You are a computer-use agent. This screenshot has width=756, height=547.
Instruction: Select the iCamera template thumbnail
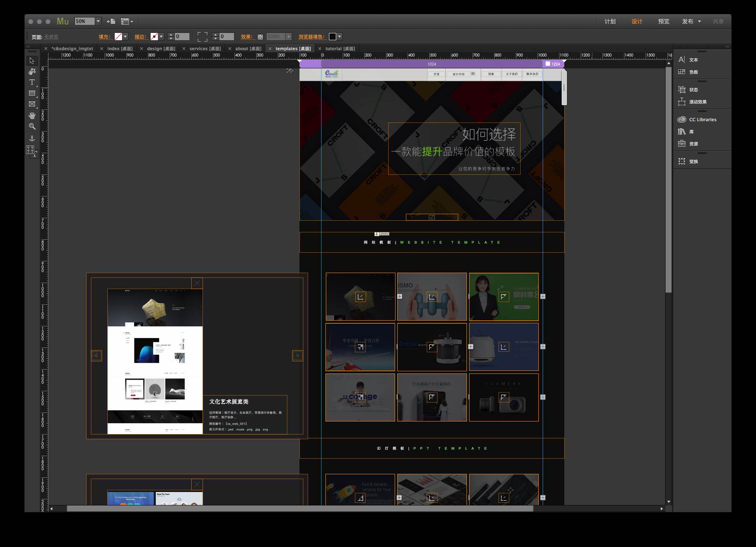(x=504, y=397)
